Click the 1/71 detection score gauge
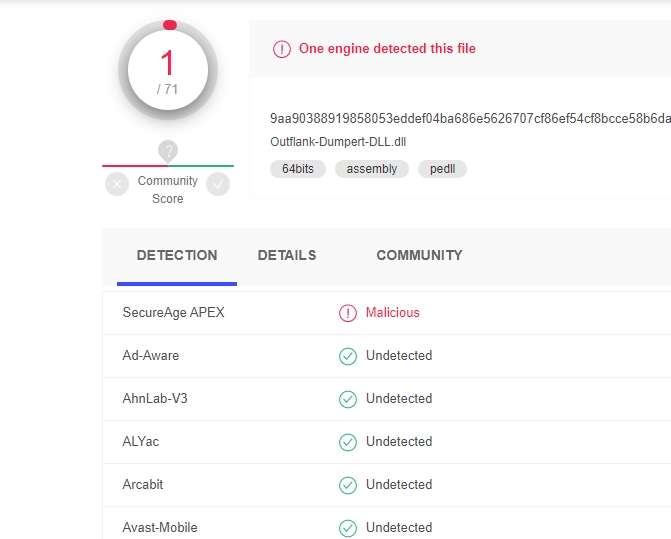 168,71
